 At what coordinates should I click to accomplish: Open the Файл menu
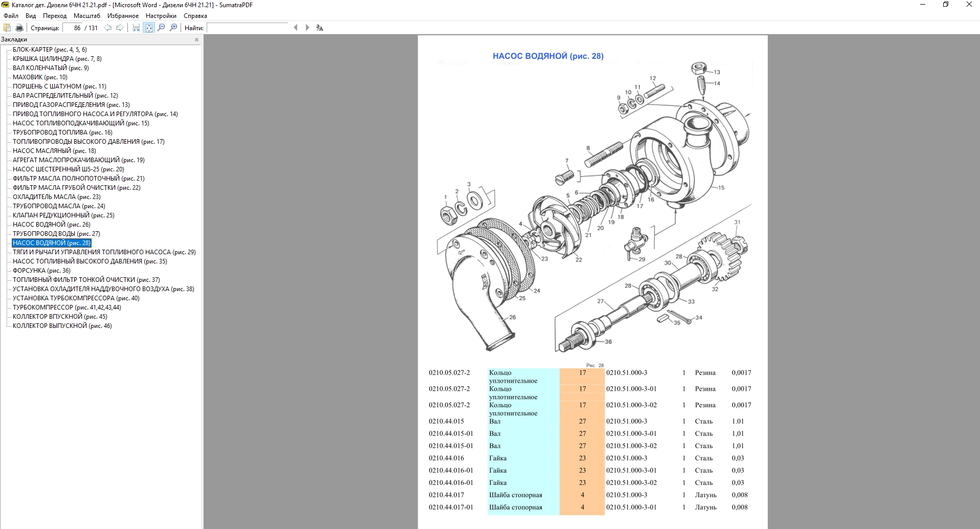[x=11, y=16]
